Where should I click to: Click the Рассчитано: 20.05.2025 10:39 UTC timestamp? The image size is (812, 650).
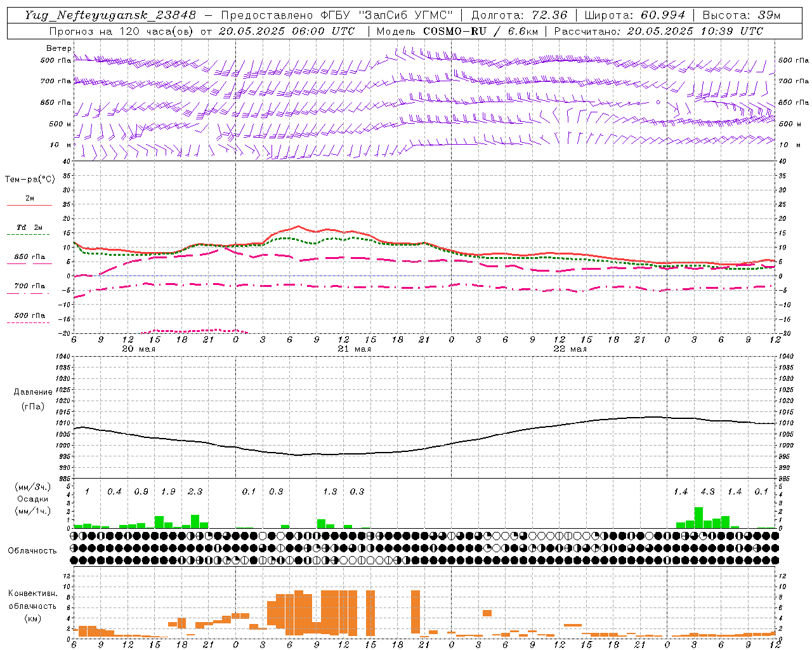(658, 31)
